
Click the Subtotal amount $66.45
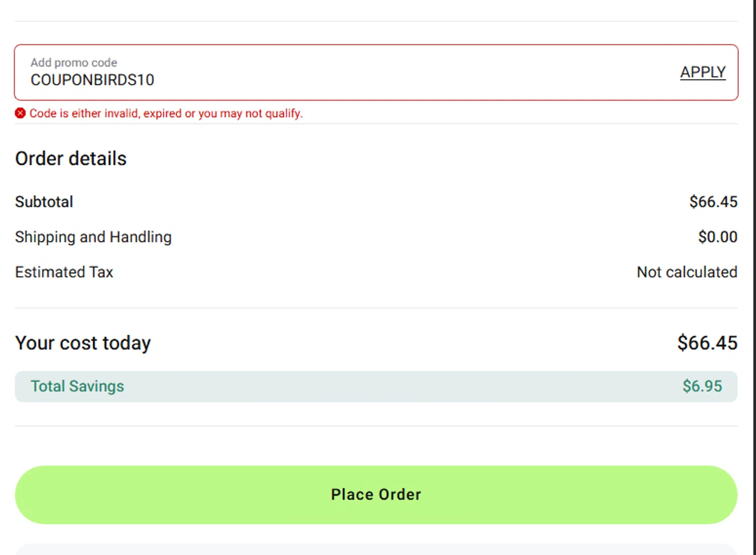(x=713, y=202)
